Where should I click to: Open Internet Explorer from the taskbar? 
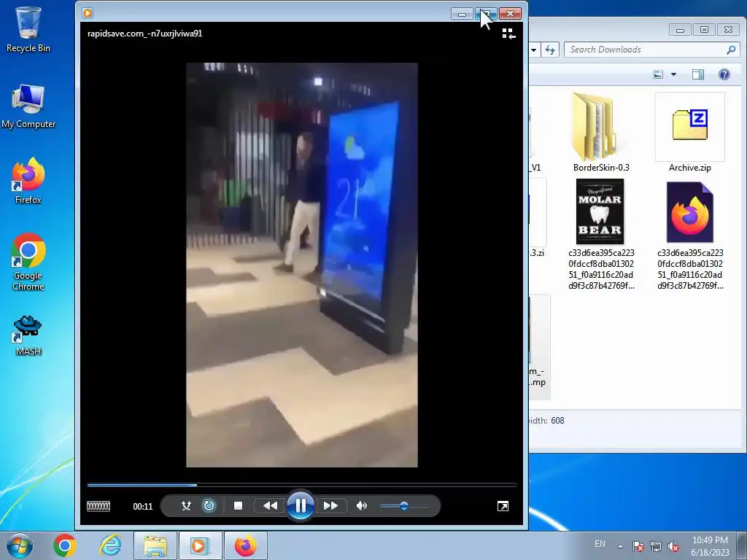(x=111, y=545)
